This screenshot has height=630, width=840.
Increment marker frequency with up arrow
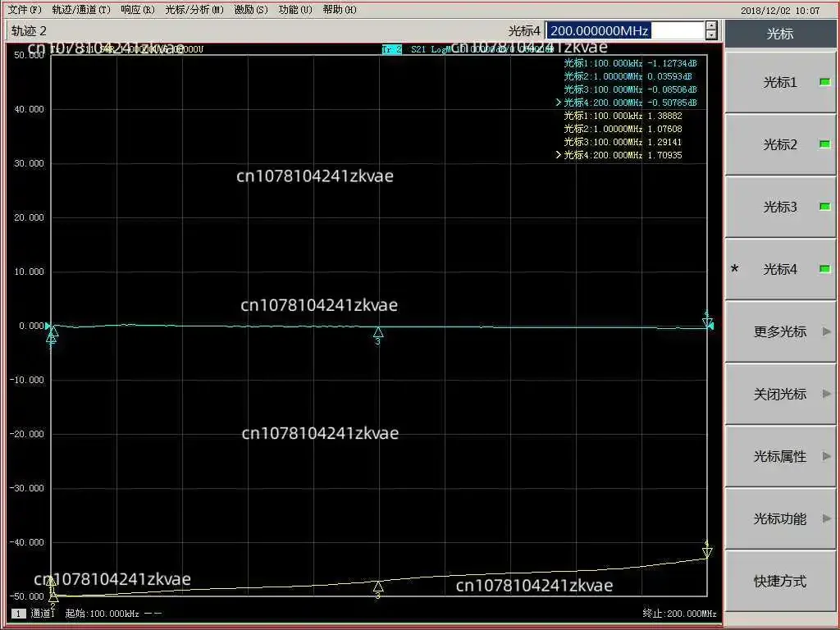(711, 26)
